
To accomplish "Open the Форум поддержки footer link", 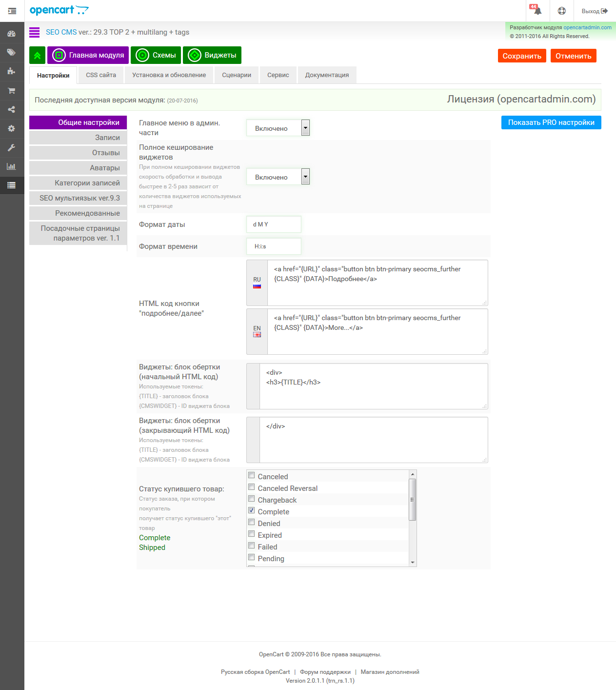I will click(x=325, y=672).
